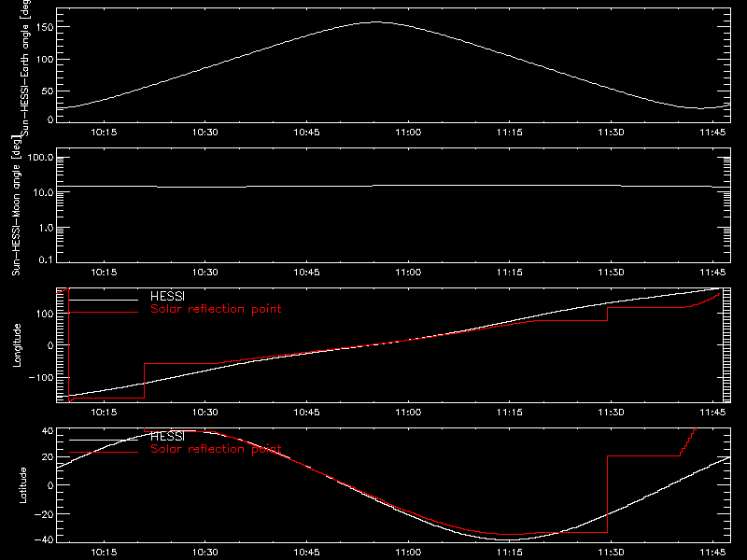Select 'Solar reflection point' legend in Latitude plot
The image size is (747, 560).
(216, 449)
